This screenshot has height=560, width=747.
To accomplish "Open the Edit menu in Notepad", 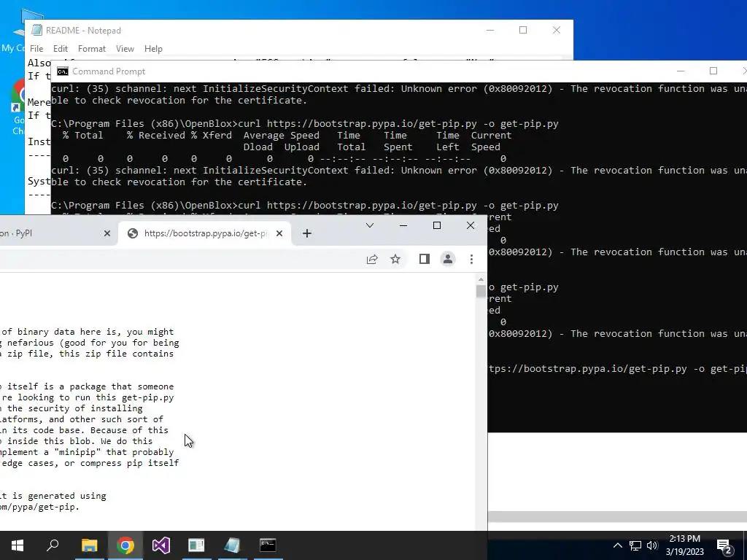I will point(60,49).
